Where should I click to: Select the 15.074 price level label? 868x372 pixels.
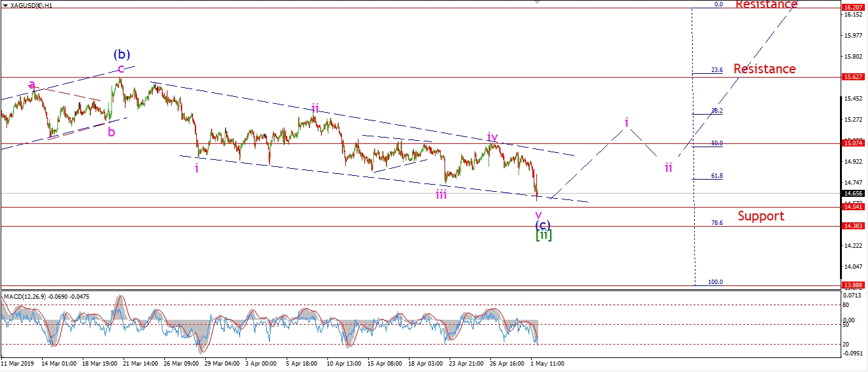pyautogui.click(x=852, y=143)
